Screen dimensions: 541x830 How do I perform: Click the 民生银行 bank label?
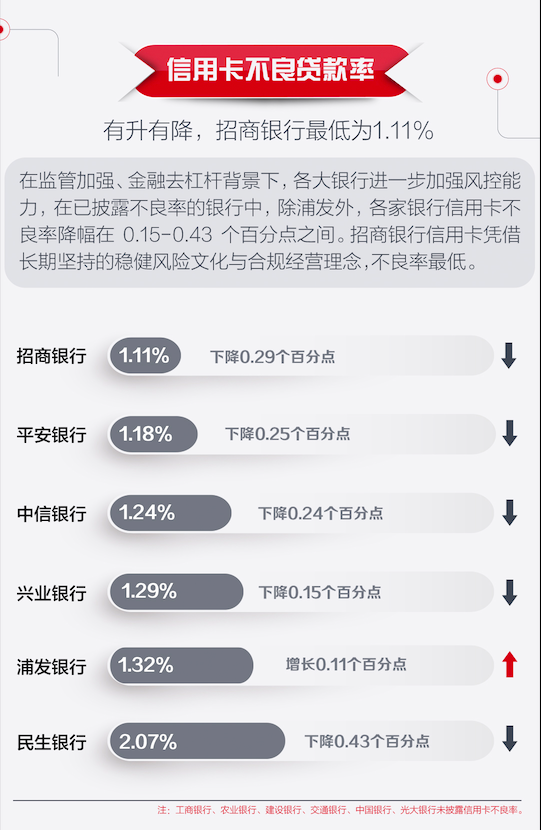tap(51, 742)
